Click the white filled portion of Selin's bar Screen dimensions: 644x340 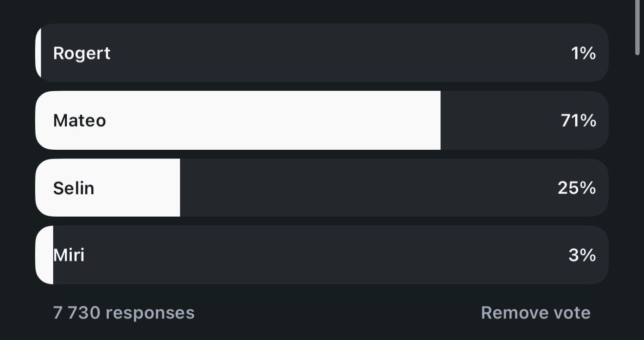137,188
